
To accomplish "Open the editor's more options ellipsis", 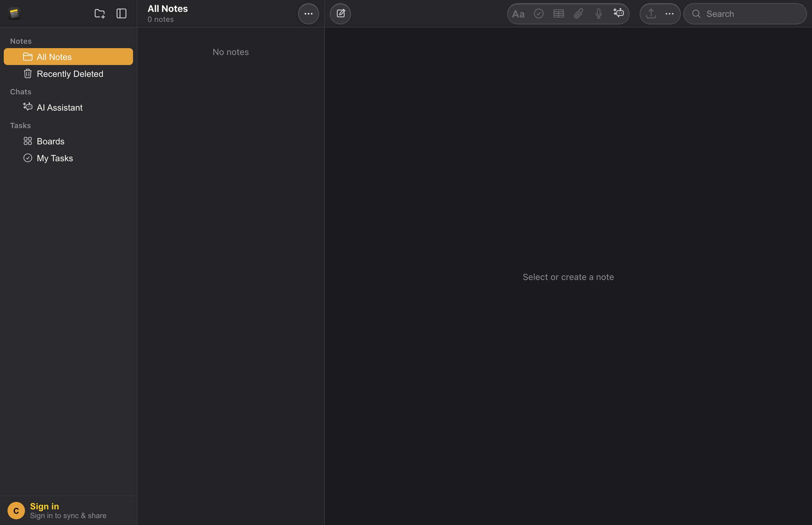I will tap(669, 14).
